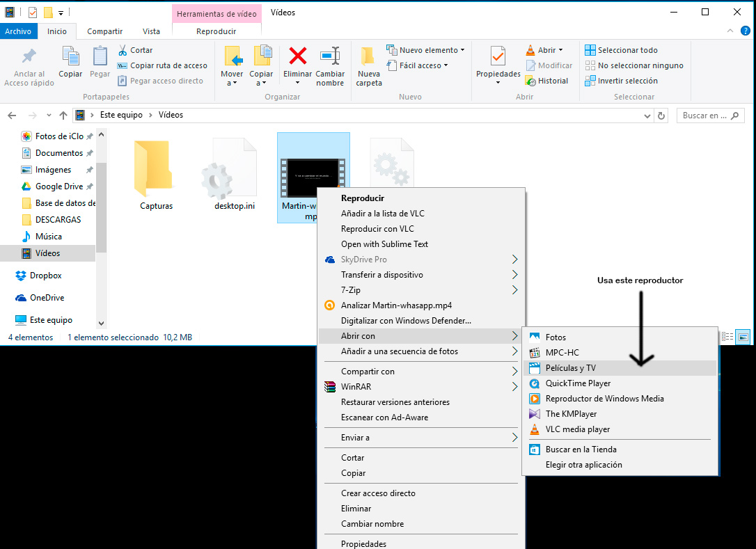Click the red Eliminar X icon in ribbon
This screenshot has width=756, height=549.
(x=298, y=56)
